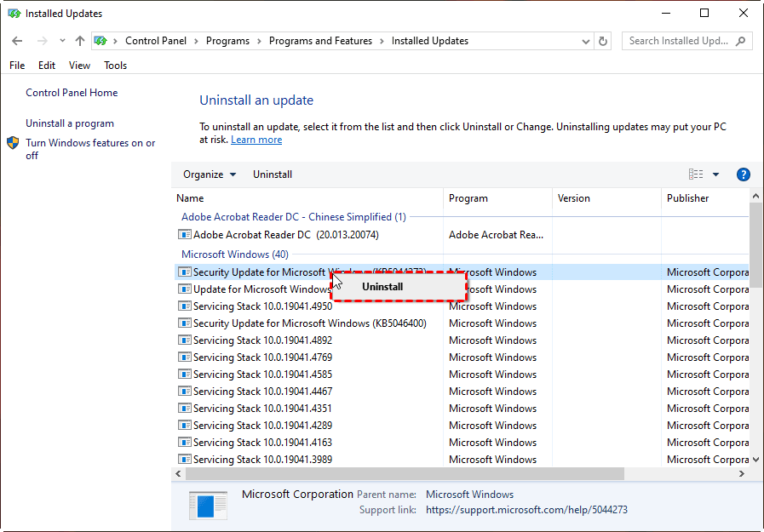The image size is (764, 532).
Task: Click the horizontal scrollbar left arrow
Action: click(178, 473)
